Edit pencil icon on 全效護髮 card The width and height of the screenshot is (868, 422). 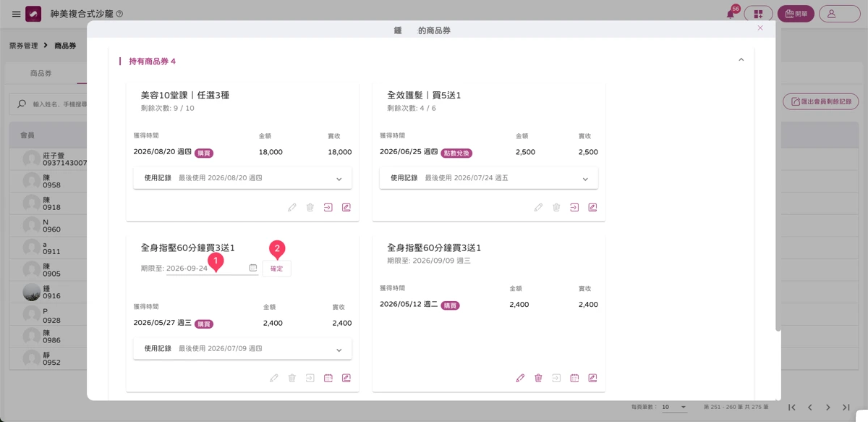(538, 208)
